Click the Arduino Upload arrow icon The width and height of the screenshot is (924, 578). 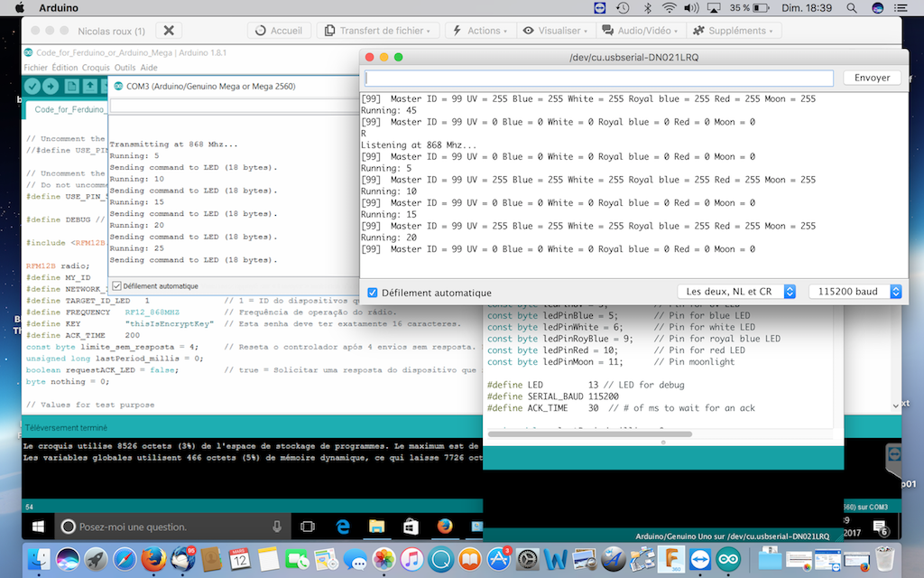[51, 87]
